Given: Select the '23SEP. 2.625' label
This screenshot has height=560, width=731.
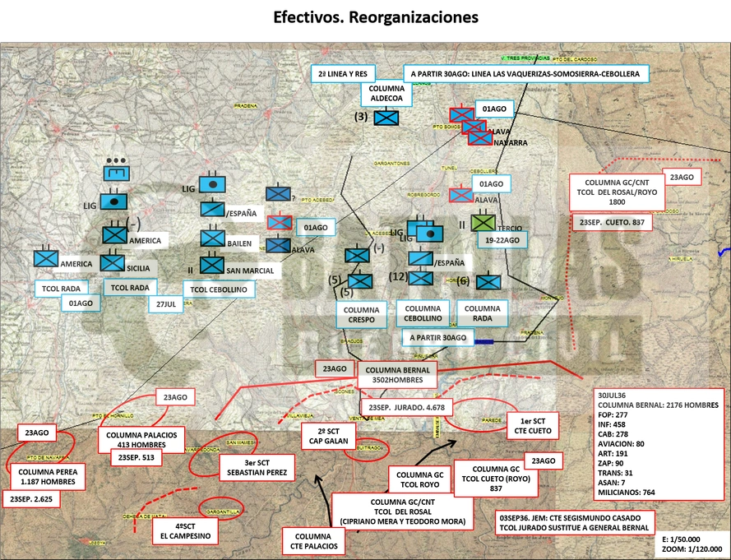Looking at the screenshot, I should coord(31,499).
